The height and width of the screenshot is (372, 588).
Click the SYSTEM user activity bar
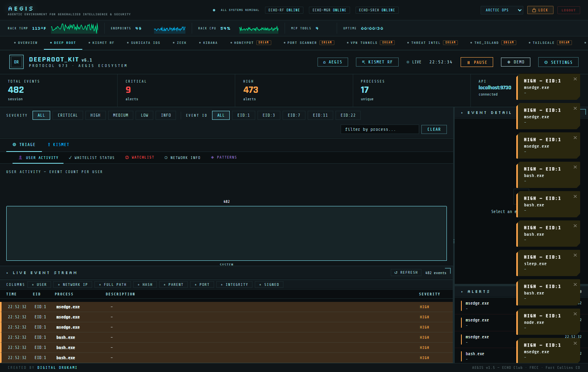[227, 233]
